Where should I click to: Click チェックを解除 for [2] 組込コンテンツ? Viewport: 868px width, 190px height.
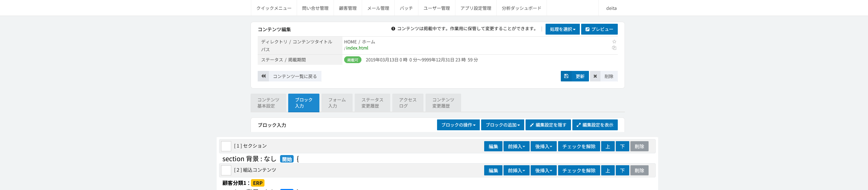[579, 170]
